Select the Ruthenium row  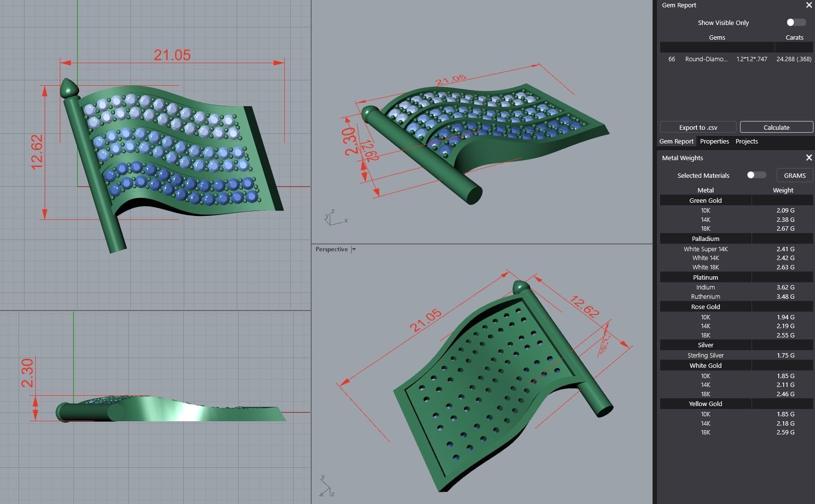736,296
